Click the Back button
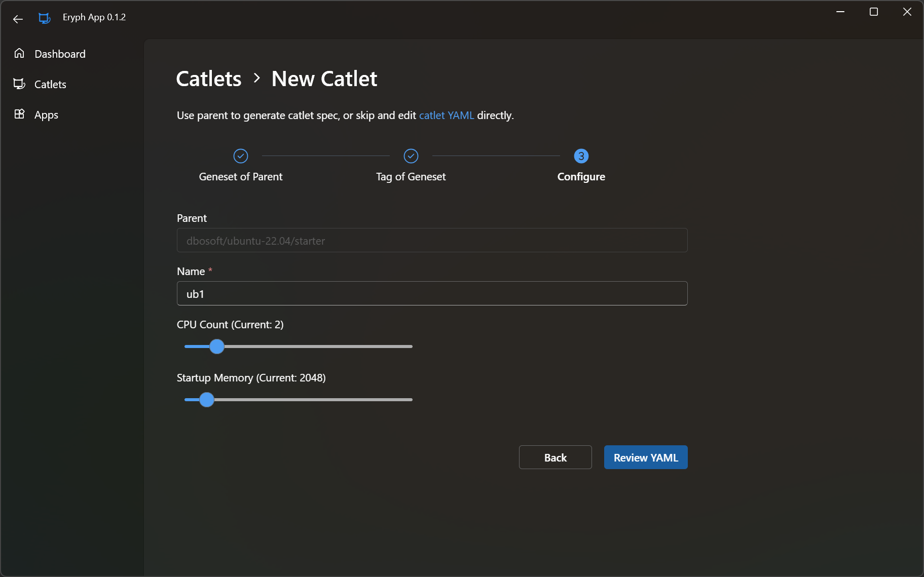924x577 pixels. [x=556, y=457]
